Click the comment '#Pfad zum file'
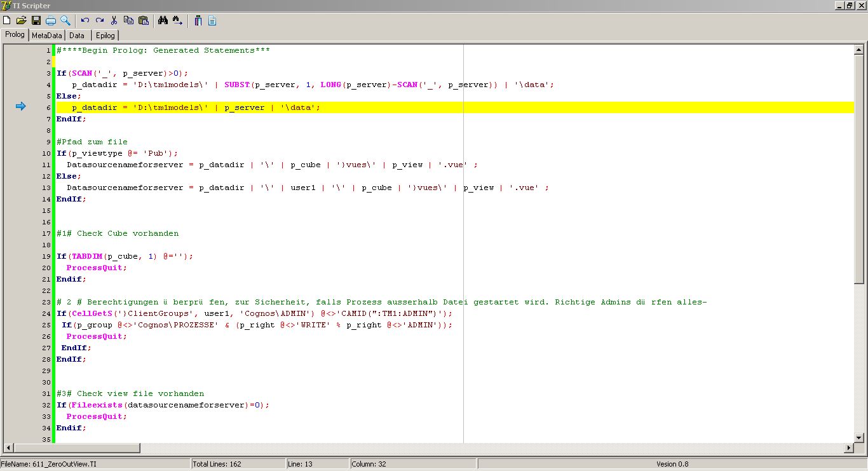This screenshot has height=471, width=868. coord(92,142)
